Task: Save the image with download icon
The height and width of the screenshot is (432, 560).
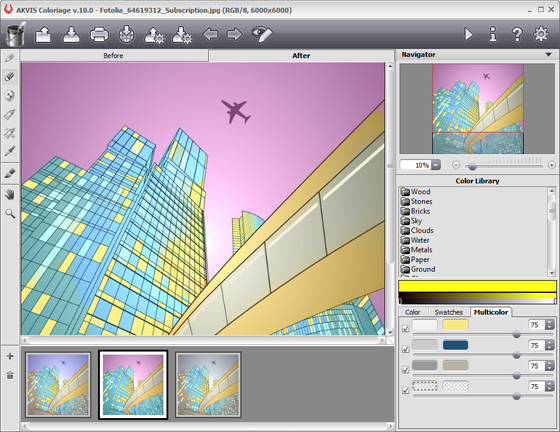Action: (71, 35)
